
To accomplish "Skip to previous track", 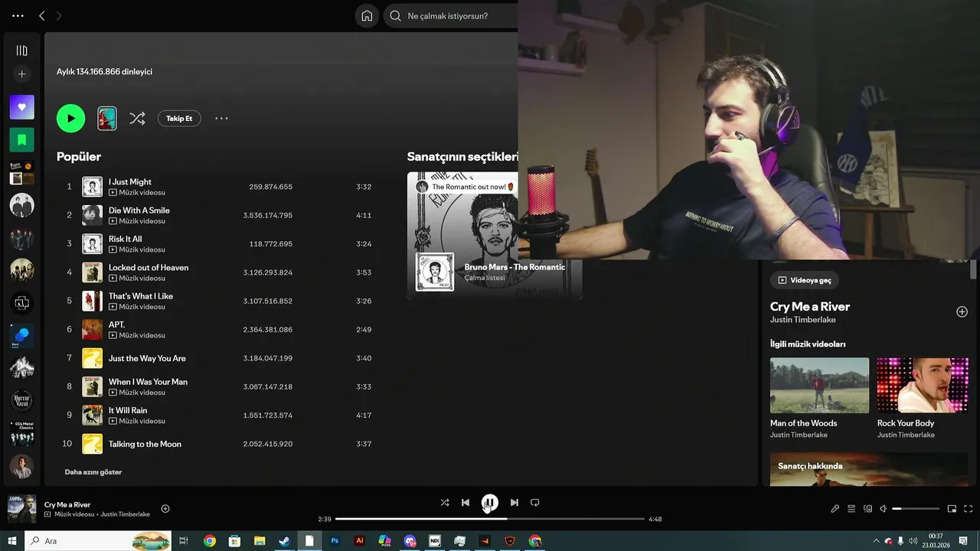I will pos(465,503).
